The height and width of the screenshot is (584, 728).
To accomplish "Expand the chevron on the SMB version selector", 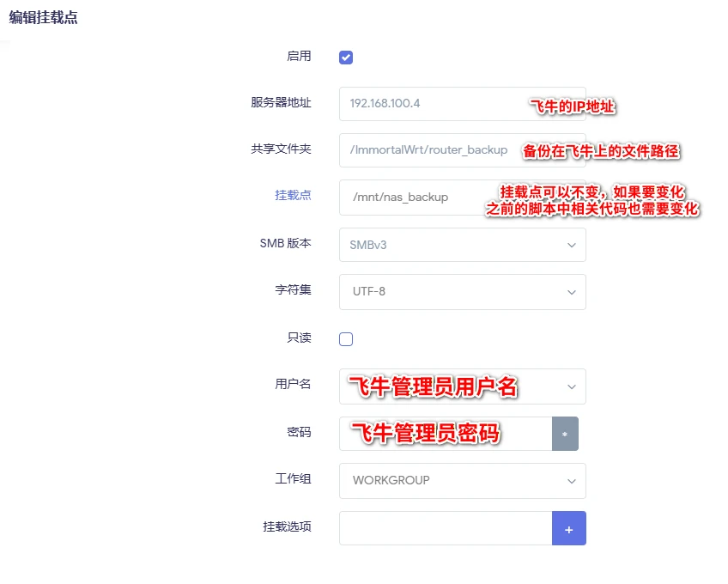I will pyautogui.click(x=573, y=245).
